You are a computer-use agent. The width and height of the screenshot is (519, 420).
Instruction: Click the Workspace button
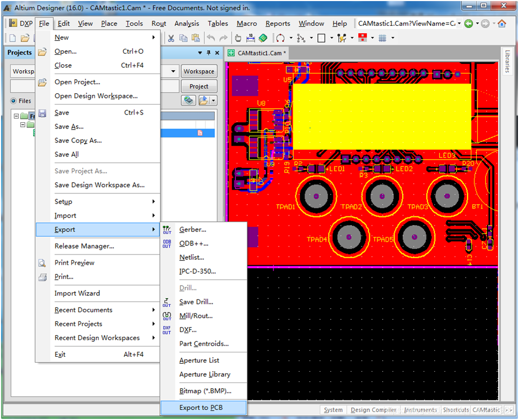click(199, 71)
